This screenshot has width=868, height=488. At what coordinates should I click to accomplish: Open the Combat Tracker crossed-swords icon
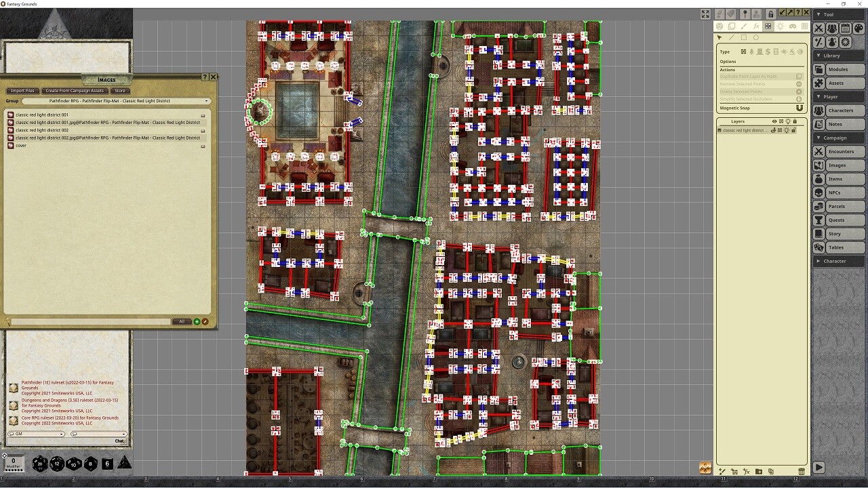pyautogui.click(x=819, y=28)
